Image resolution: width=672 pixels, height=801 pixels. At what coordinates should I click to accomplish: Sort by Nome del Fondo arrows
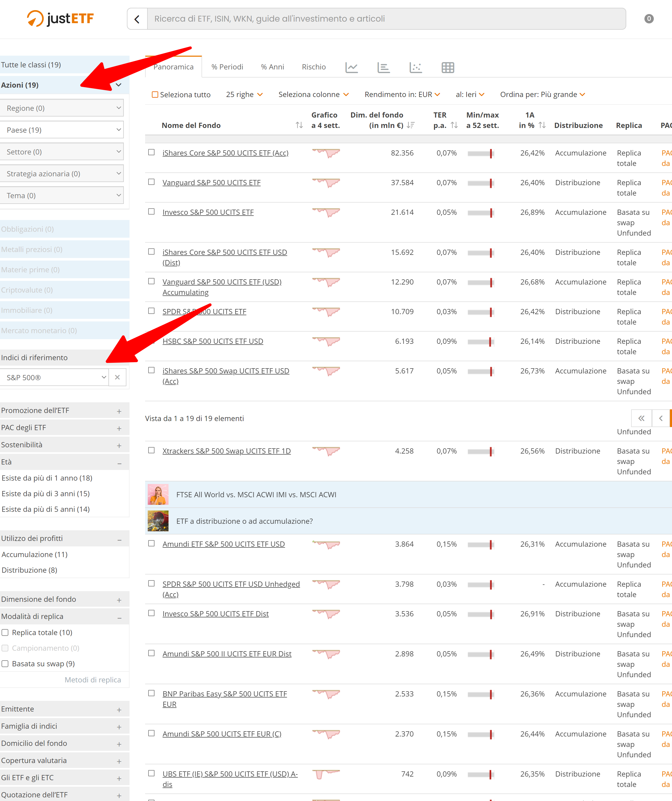299,125
